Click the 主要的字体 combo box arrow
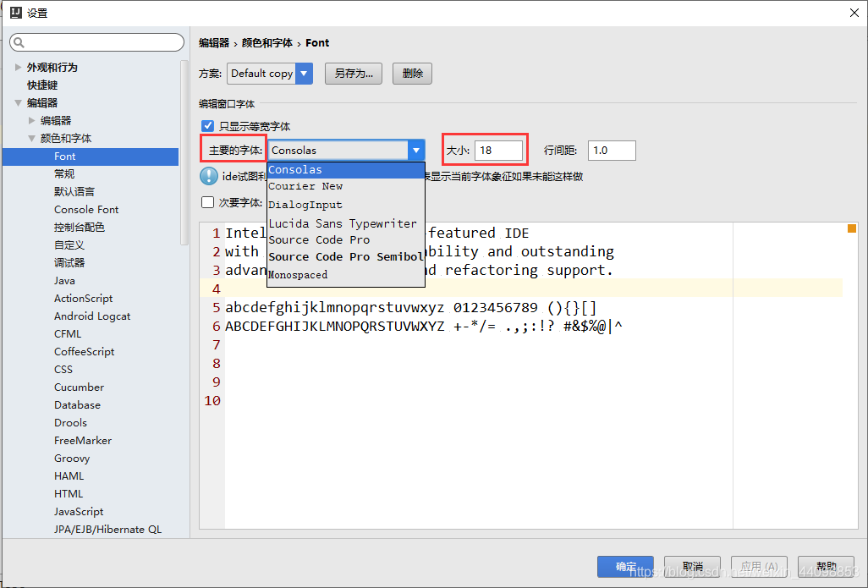868x588 pixels. (416, 150)
